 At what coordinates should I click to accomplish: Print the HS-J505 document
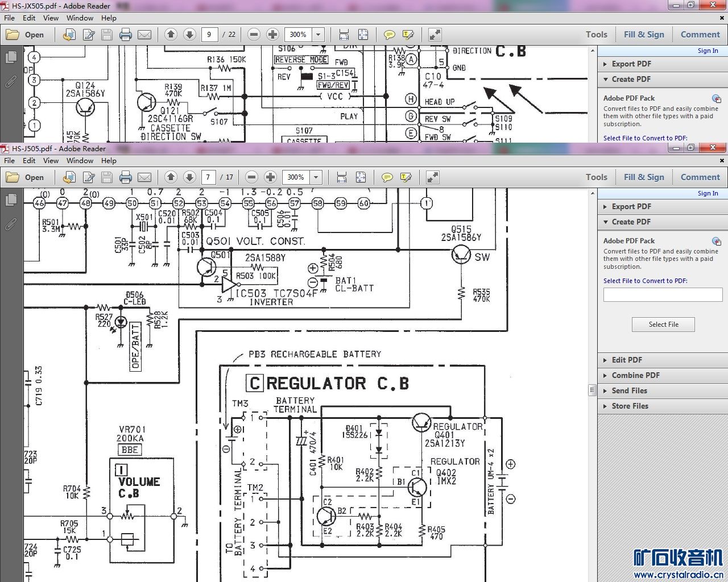tap(125, 177)
